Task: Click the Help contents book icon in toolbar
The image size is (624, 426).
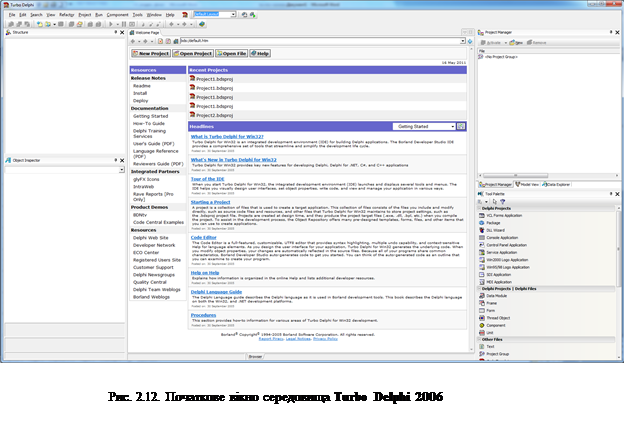Action: 202,24
